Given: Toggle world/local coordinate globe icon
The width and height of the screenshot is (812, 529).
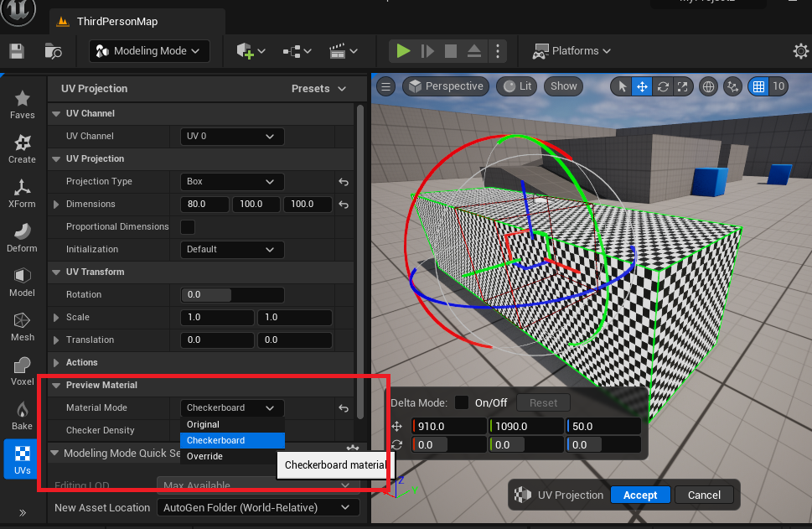Looking at the screenshot, I should 708,86.
